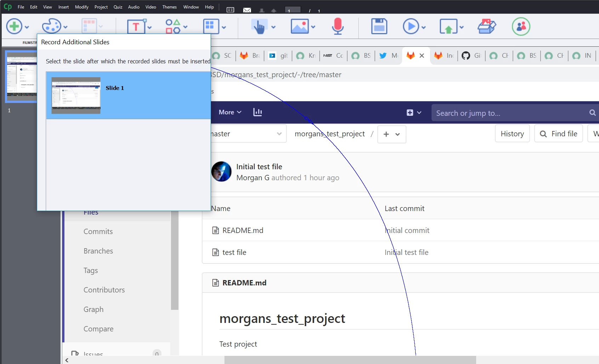599x364 pixels.
Task: Open the Themes palette icon
Action: tap(51, 27)
